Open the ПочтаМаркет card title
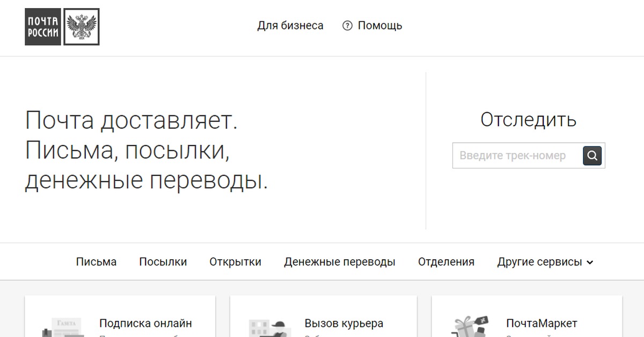 pyautogui.click(x=541, y=324)
